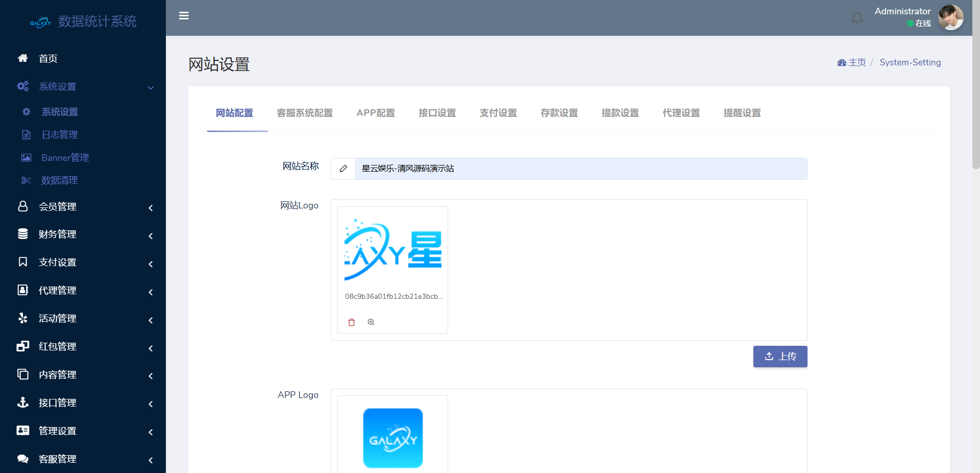Viewport: 980px width, 473px height.
Task: Open the 支付设置 tab
Action: 498,113
